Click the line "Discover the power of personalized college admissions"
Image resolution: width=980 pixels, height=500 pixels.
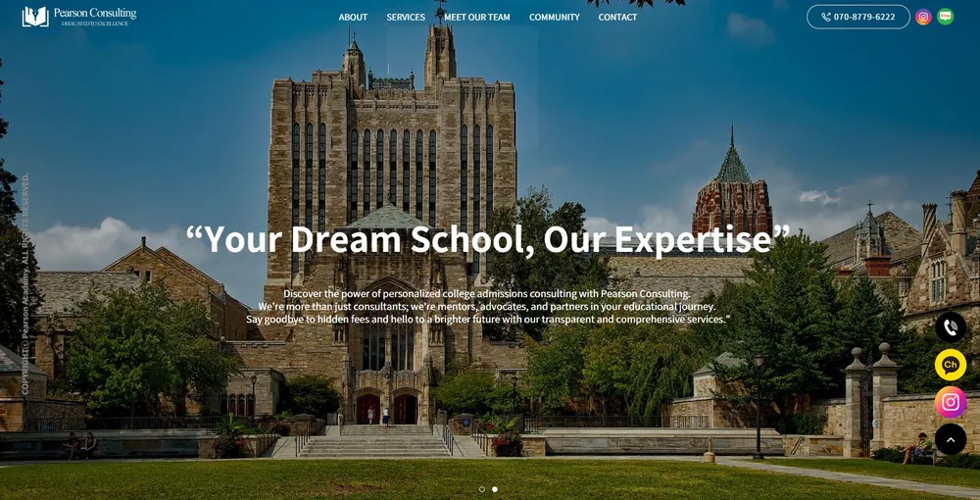click(487, 293)
